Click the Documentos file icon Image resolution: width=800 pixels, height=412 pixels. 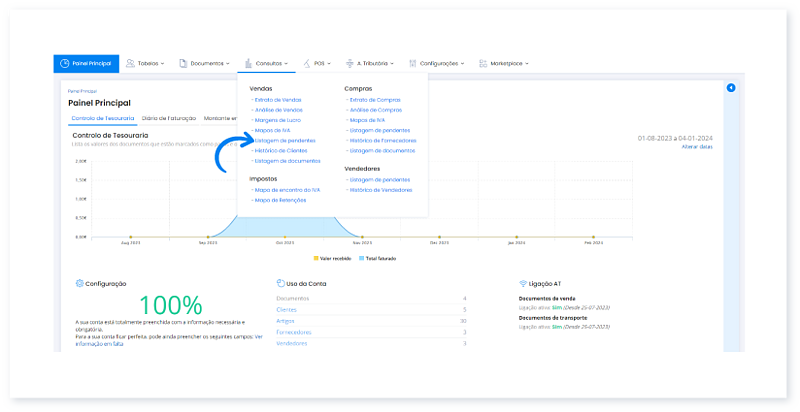(x=183, y=63)
